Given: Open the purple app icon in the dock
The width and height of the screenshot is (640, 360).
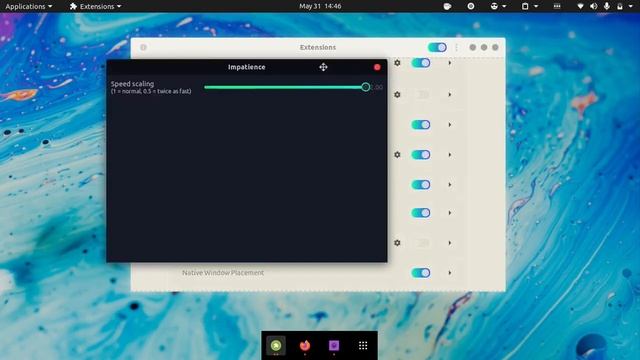Looking at the screenshot, I should pos(334,346).
